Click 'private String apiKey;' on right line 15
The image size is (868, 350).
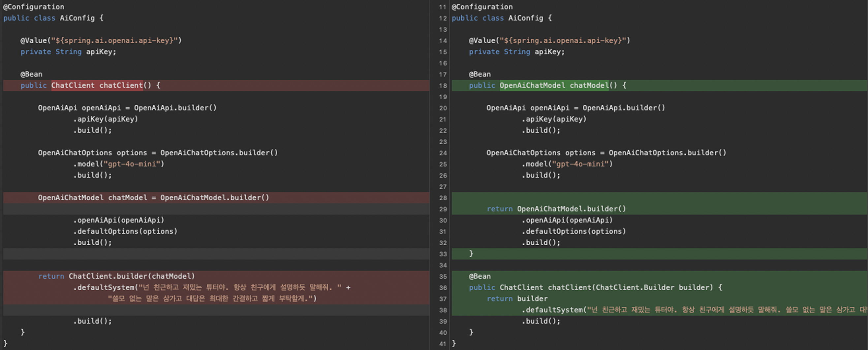pyautogui.click(x=517, y=52)
